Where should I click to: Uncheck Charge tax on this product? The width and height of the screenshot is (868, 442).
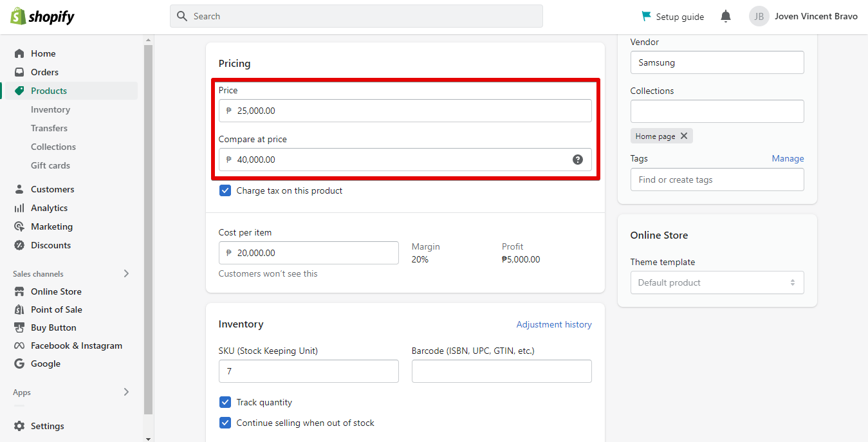click(225, 190)
